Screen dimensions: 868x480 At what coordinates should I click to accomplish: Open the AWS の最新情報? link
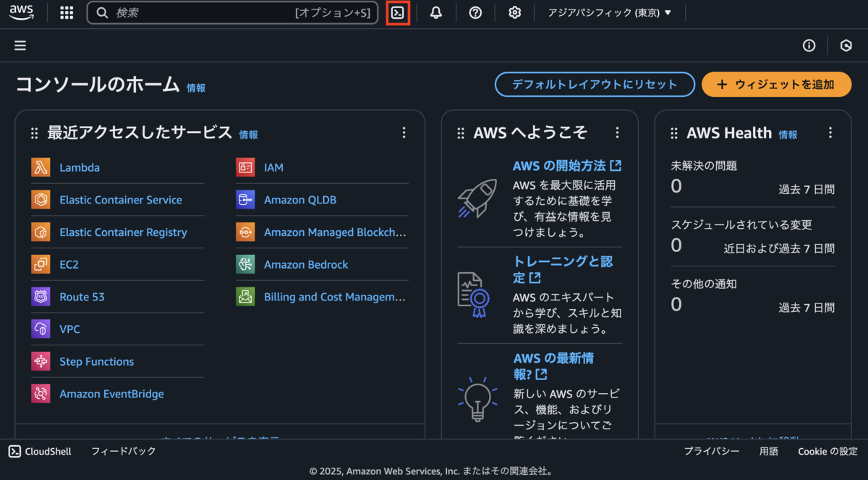click(553, 366)
